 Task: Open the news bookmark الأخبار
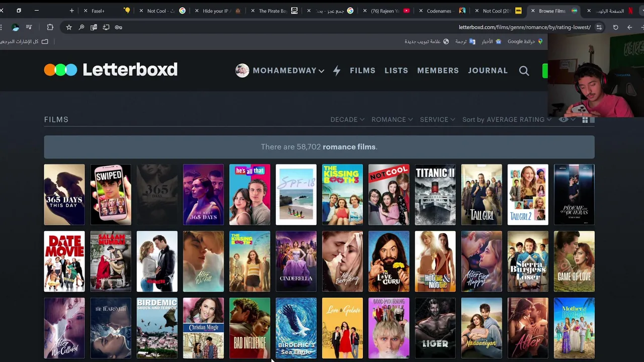coord(491,41)
